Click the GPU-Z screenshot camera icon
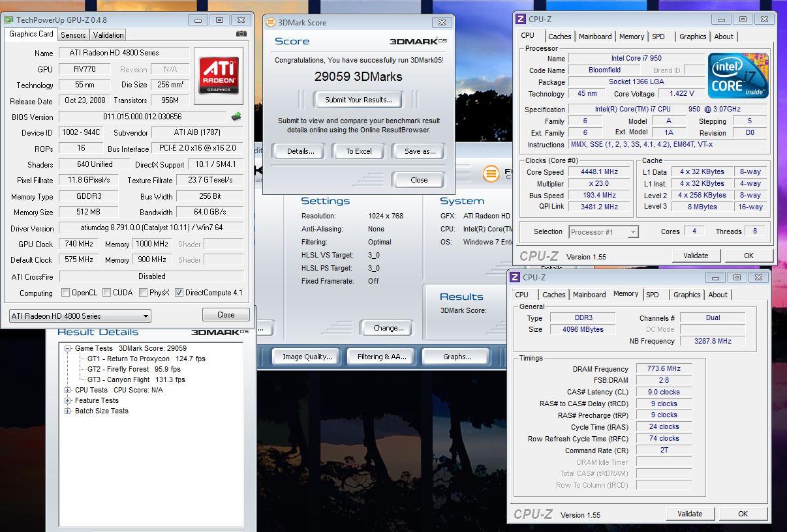Image resolution: width=787 pixels, height=532 pixels. click(241, 34)
